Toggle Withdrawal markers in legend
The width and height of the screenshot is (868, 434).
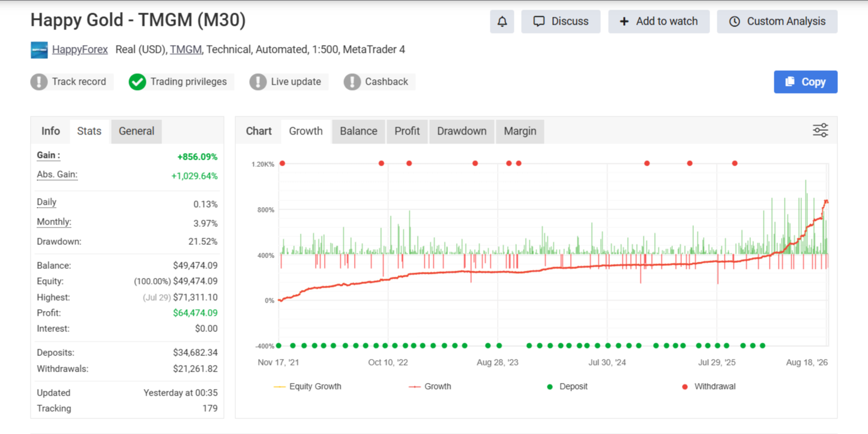[x=708, y=387]
